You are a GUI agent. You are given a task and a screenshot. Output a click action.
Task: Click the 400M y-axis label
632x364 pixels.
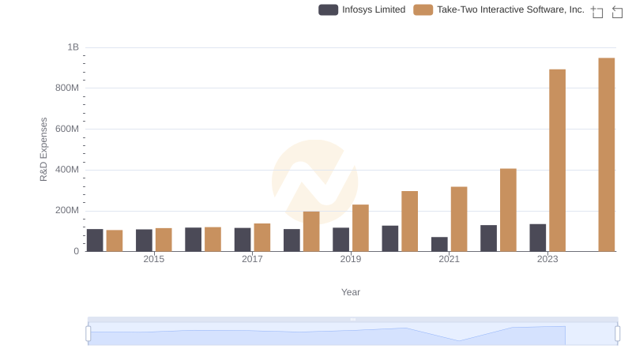tap(67, 170)
